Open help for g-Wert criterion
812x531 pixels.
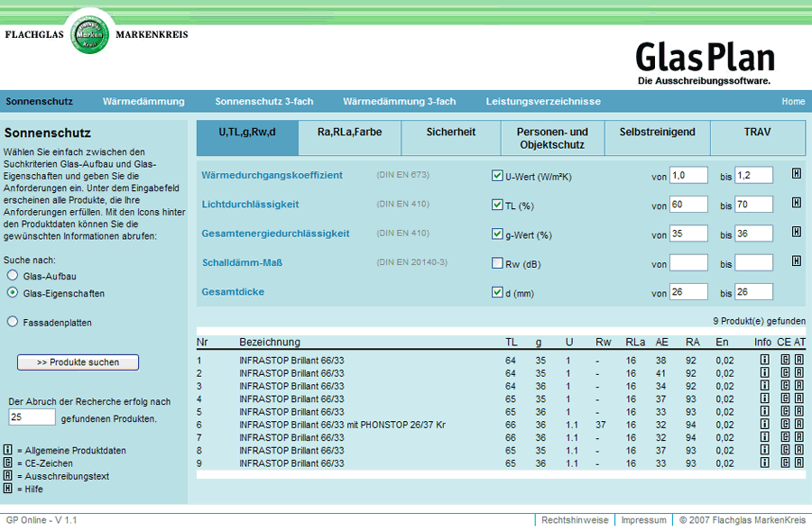click(797, 232)
